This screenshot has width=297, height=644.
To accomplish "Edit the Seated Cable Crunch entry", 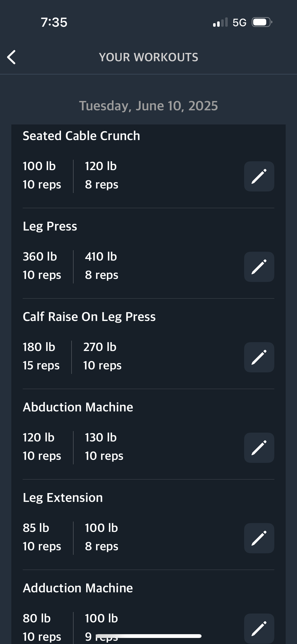I will click(x=259, y=176).
